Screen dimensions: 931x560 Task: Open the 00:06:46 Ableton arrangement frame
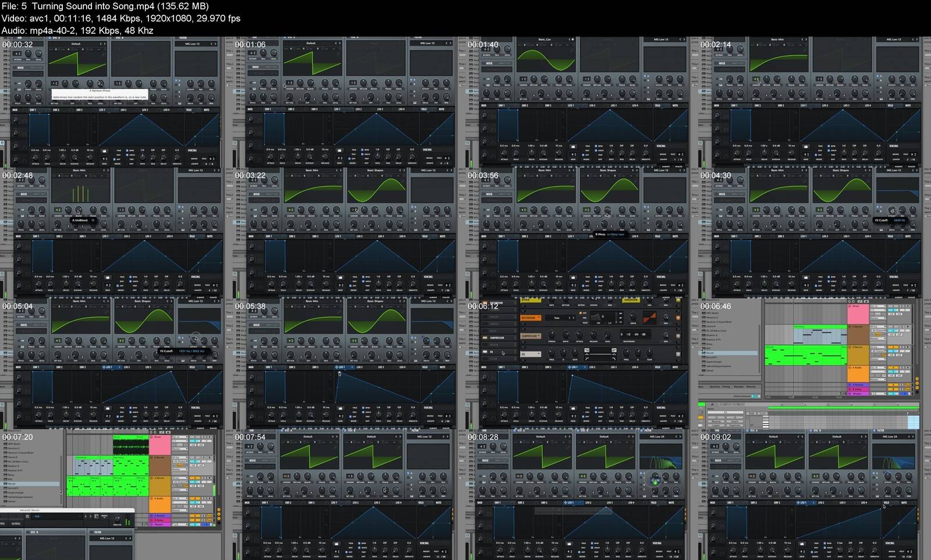(x=815, y=364)
